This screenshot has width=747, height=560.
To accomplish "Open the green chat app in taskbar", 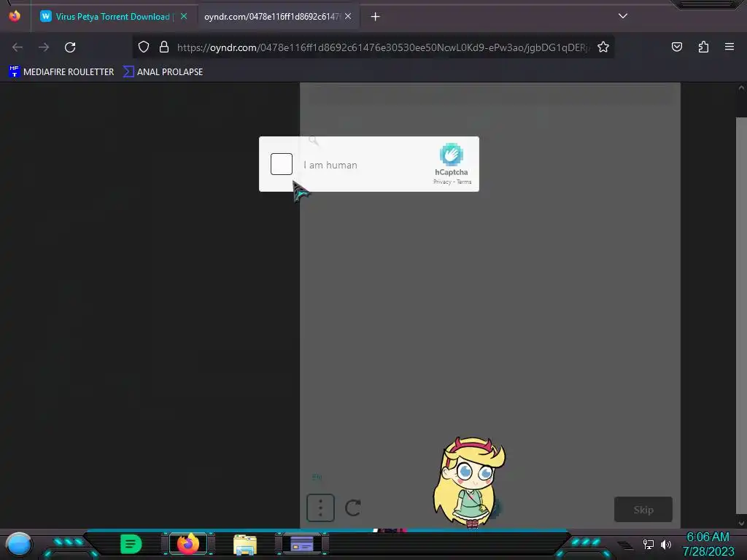I will point(131,544).
